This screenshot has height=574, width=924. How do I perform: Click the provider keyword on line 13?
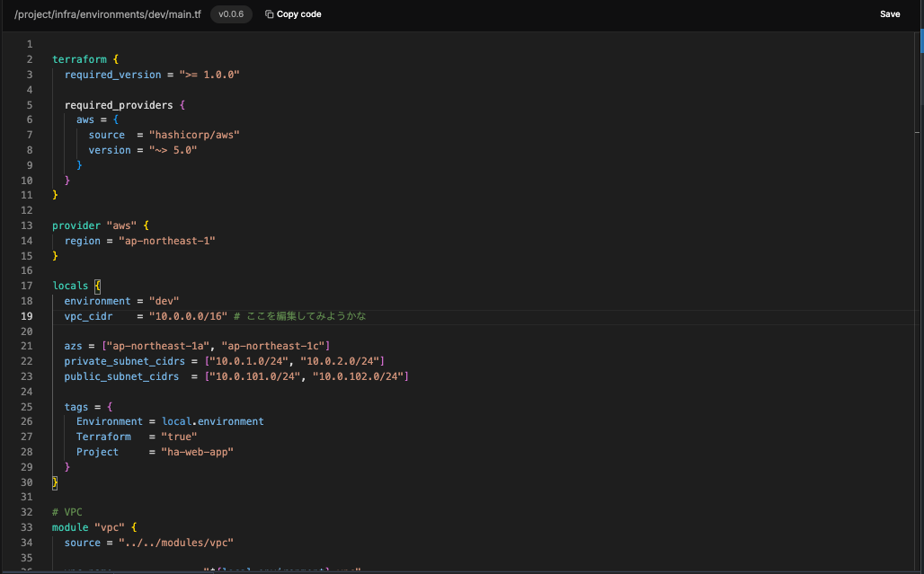pos(76,225)
